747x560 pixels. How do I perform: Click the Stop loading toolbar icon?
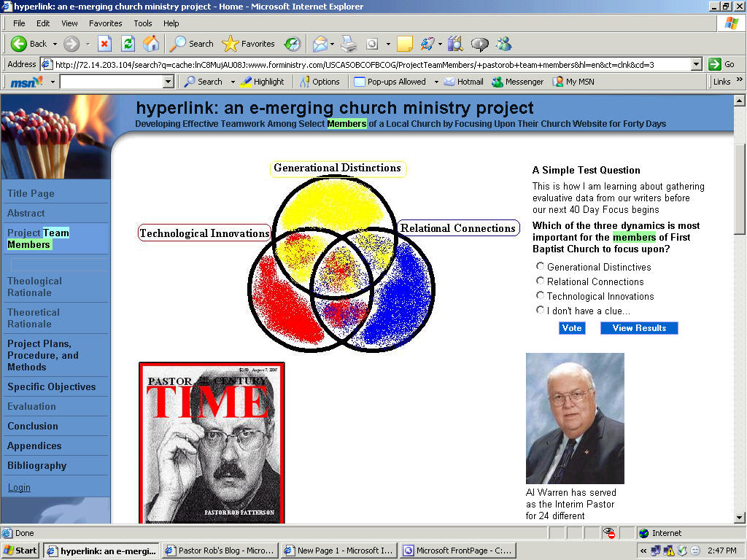coord(104,44)
